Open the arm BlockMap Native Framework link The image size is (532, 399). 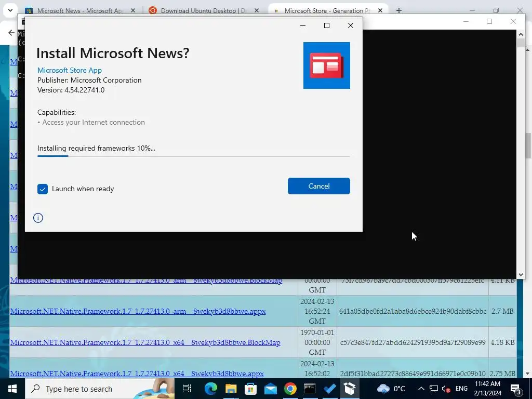click(x=146, y=281)
